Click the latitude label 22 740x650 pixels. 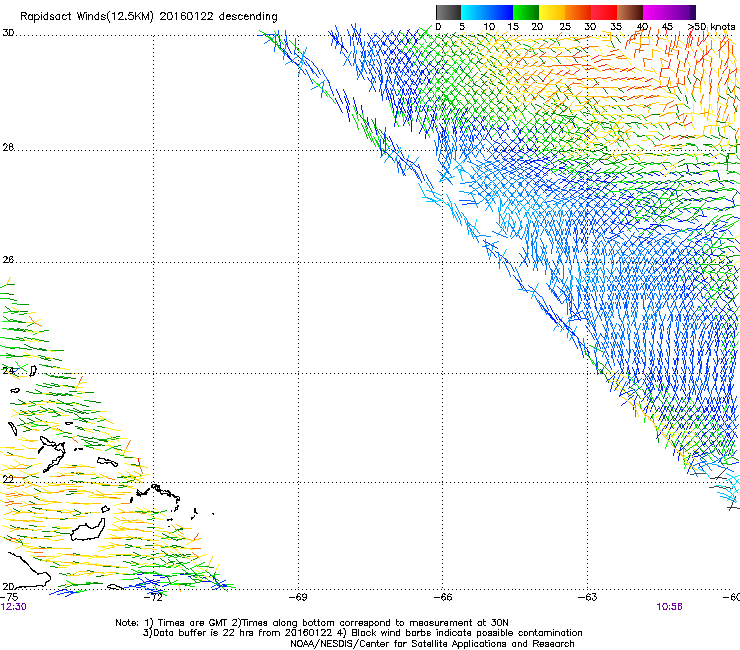coord(8,479)
